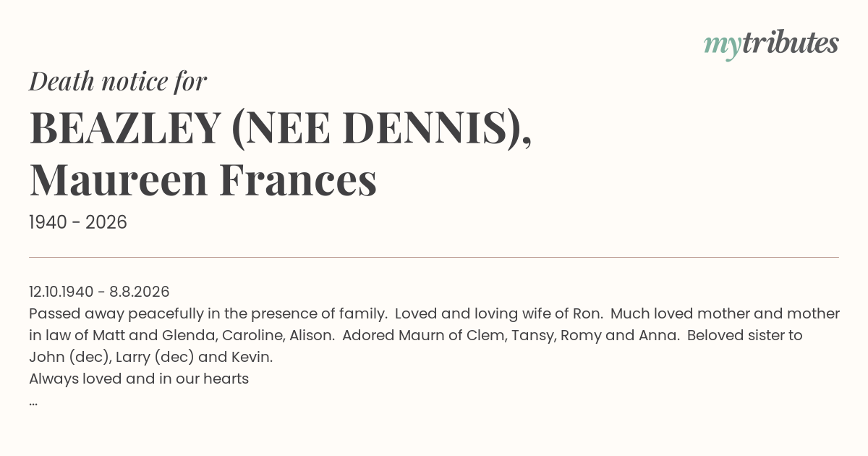Click the green "my" part of the logo

coord(723,47)
